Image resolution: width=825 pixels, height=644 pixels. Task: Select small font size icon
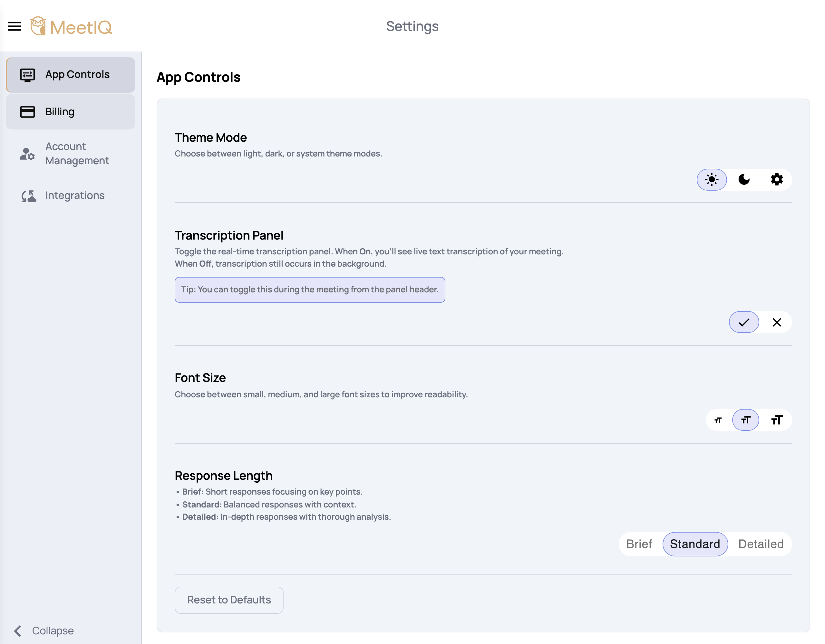click(x=718, y=420)
